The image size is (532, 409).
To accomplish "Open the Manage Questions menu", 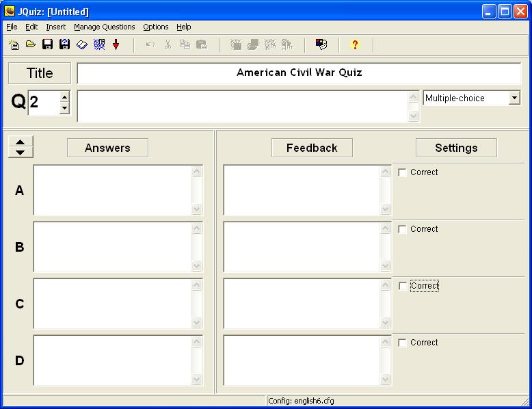I will (105, 27).
